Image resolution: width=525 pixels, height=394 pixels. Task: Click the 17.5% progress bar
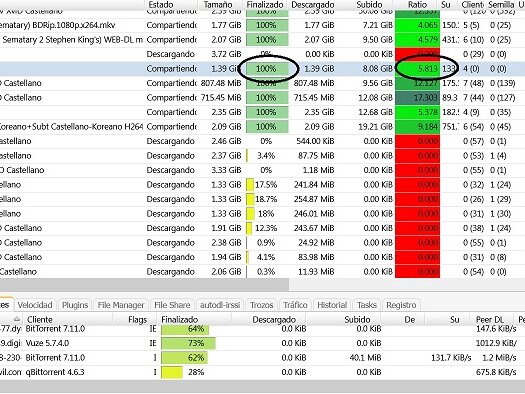point(267,185)
